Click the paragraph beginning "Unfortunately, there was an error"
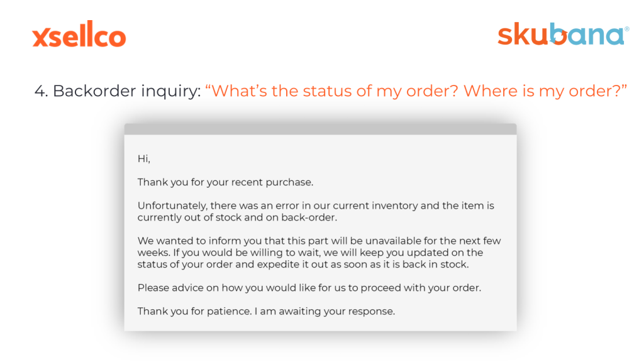The width and height of the screenshot is (644, 362). (x=316, y=211)
